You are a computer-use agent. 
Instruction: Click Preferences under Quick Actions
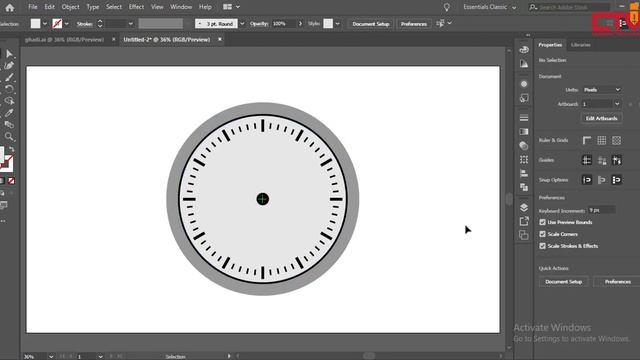point(618,282)
